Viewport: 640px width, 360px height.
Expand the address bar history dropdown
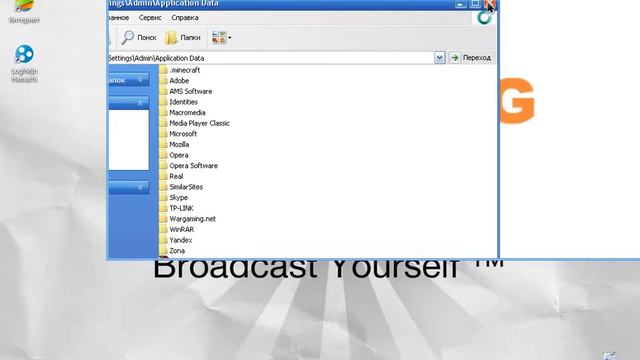(439, 58)
